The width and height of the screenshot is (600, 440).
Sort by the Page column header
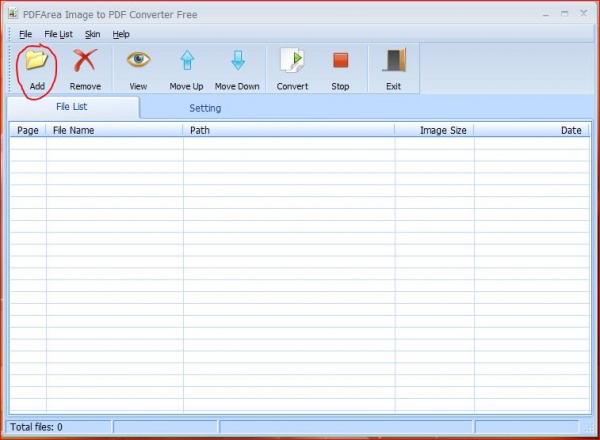click(x=28, y=130)
